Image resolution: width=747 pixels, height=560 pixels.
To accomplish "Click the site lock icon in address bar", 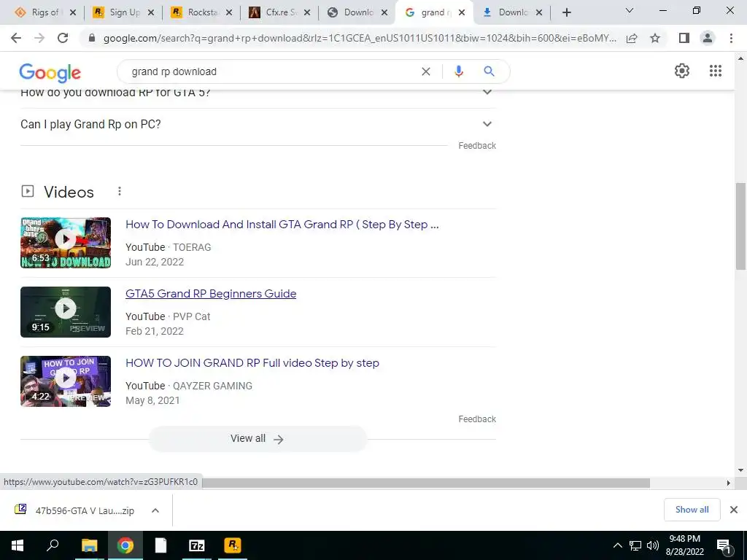I will (92, 38).
